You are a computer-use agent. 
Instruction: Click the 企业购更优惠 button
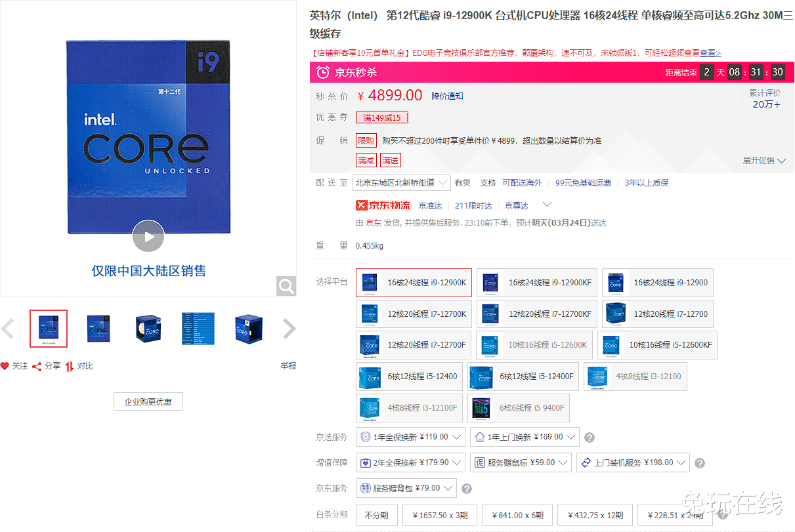click(148, 401)
